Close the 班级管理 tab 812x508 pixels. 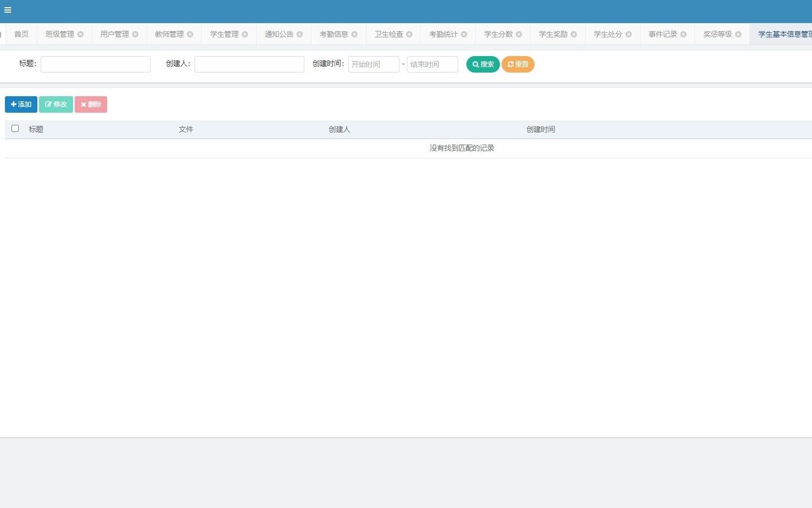pyautogui.click(x=80, y=34)
